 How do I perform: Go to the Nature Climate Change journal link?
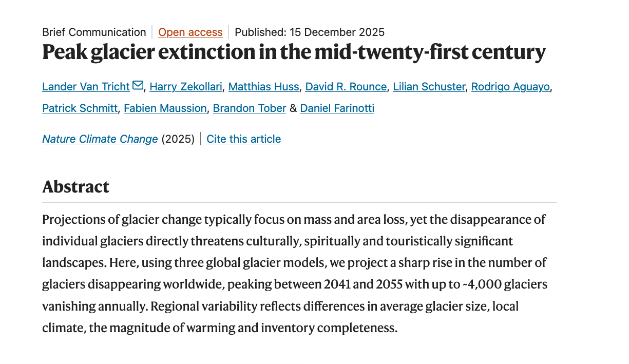pyautogui.click(x=100, y=139)
